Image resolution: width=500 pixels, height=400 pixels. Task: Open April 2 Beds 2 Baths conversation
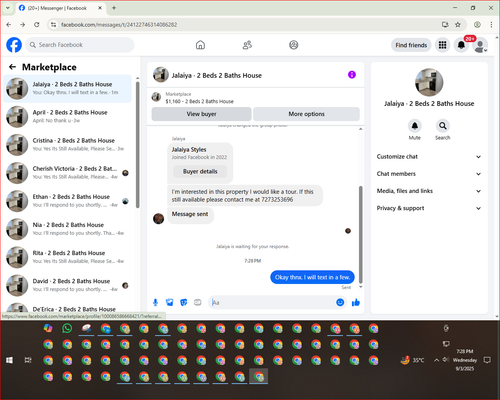pos(68,116)
